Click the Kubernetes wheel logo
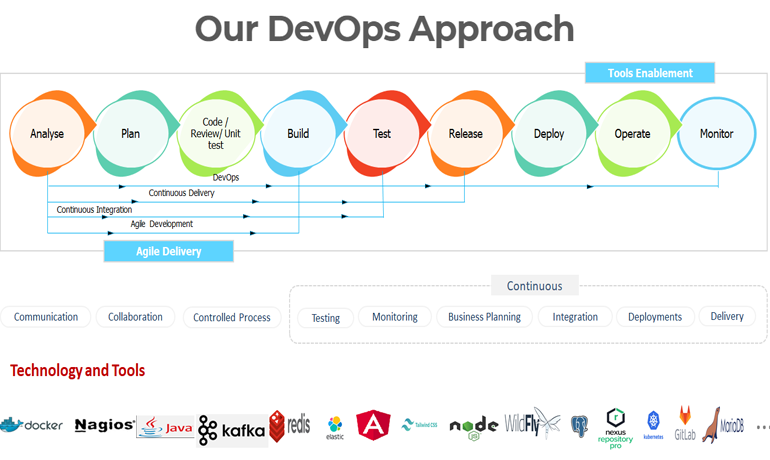Image resolution: width=770 pixels, height=460 pixels. (654, 423)
